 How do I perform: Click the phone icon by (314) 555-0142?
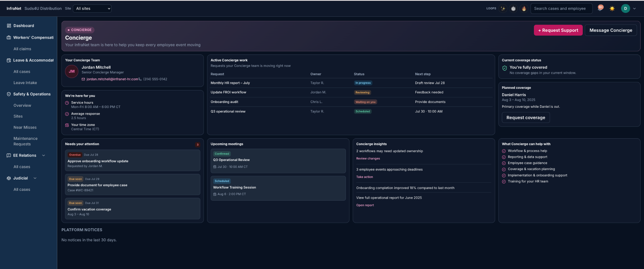pos(140,79)
